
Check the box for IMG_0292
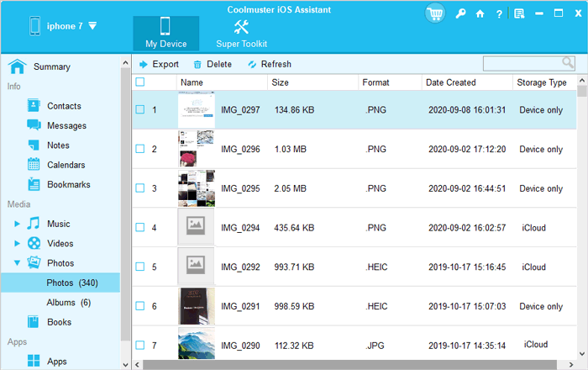[140, 267]
